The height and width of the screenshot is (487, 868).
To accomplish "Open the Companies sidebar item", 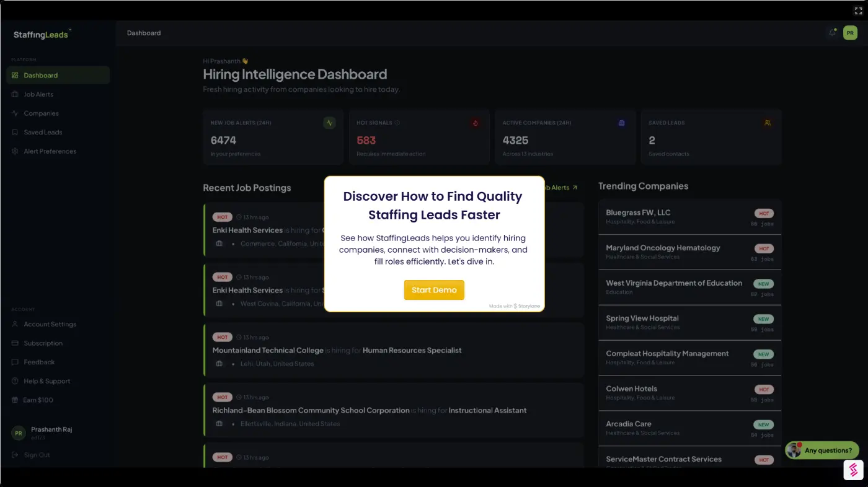I will (x=58, y=113).
